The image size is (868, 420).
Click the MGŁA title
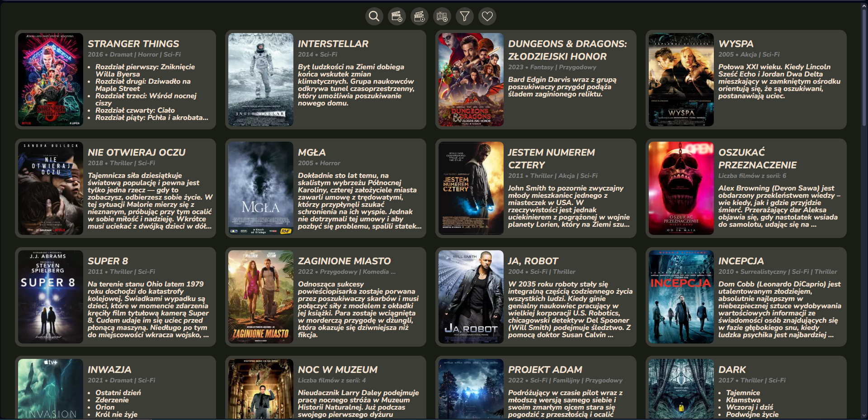click(312, 153)
